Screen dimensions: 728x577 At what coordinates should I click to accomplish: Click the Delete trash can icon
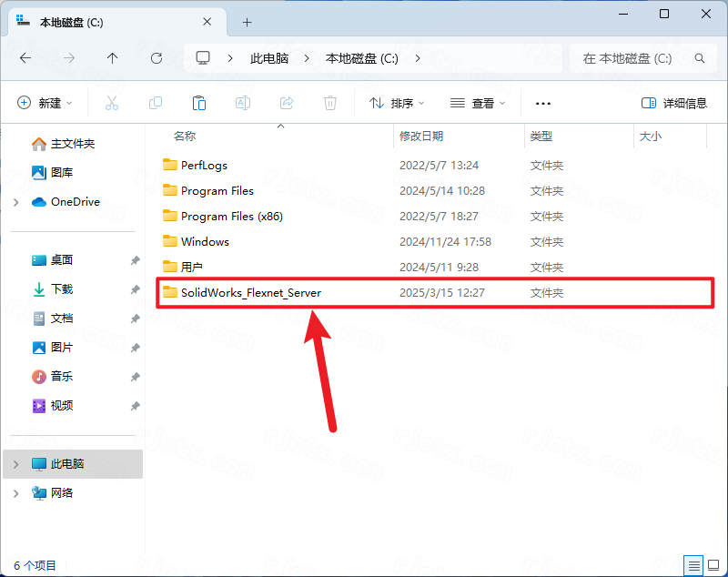pyautogui.click(x=330, y=104)
